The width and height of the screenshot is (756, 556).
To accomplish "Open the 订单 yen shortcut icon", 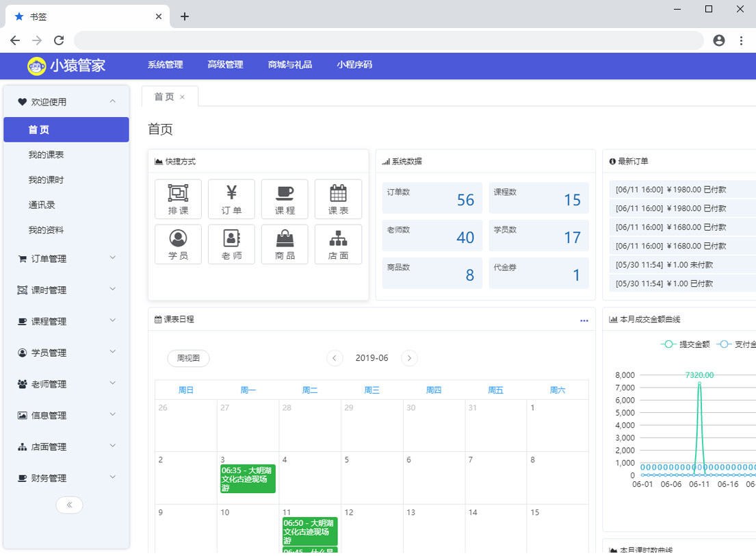I will [231, 199].
